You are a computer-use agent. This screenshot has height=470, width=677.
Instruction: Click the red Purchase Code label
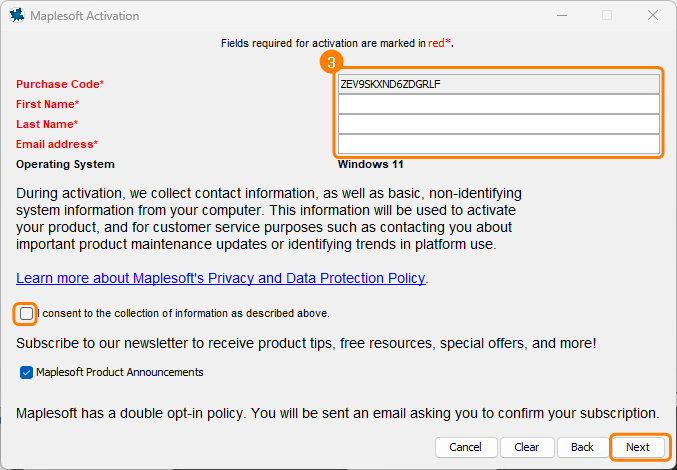tap(59, 84)
